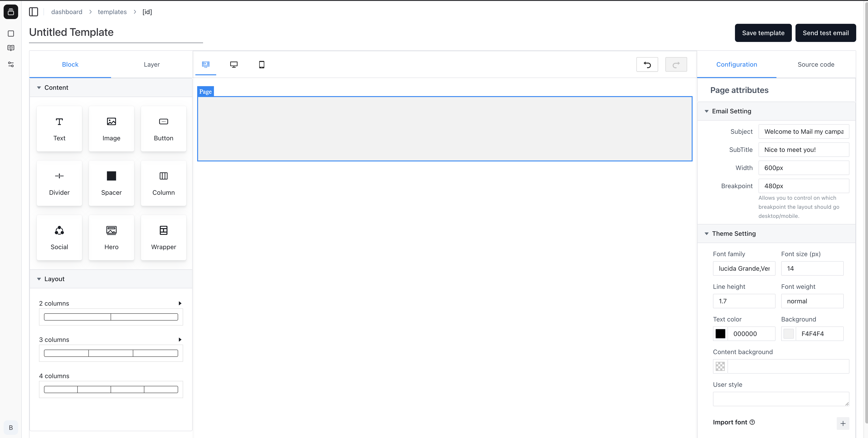Toggle the sidebar panel icon
Viewport: 868px width, 438px height.
click(x=33, y=12)
